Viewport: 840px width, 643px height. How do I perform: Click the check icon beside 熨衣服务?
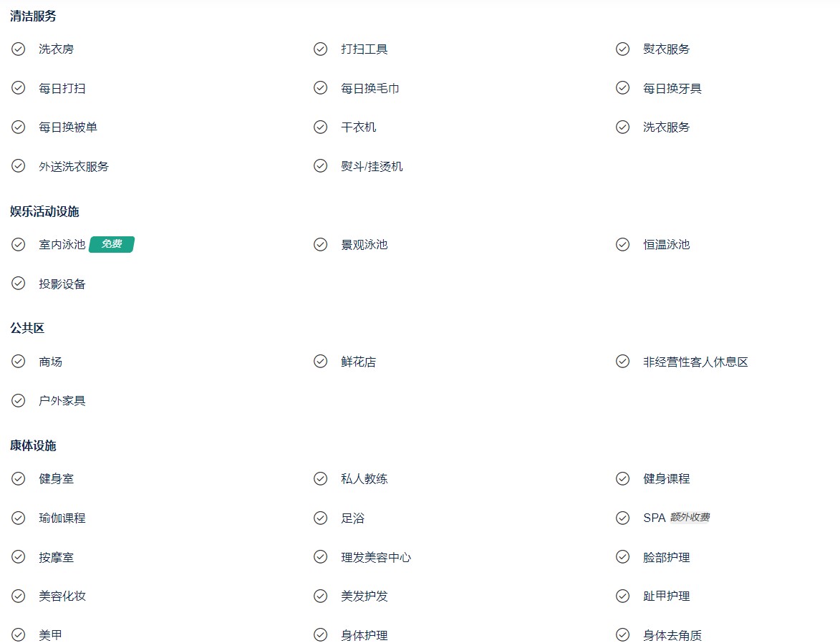(x=622, y=49)
